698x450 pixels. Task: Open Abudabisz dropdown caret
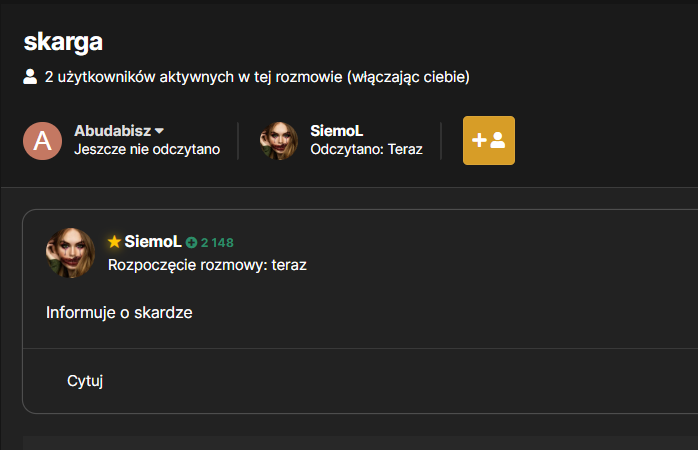159,131
